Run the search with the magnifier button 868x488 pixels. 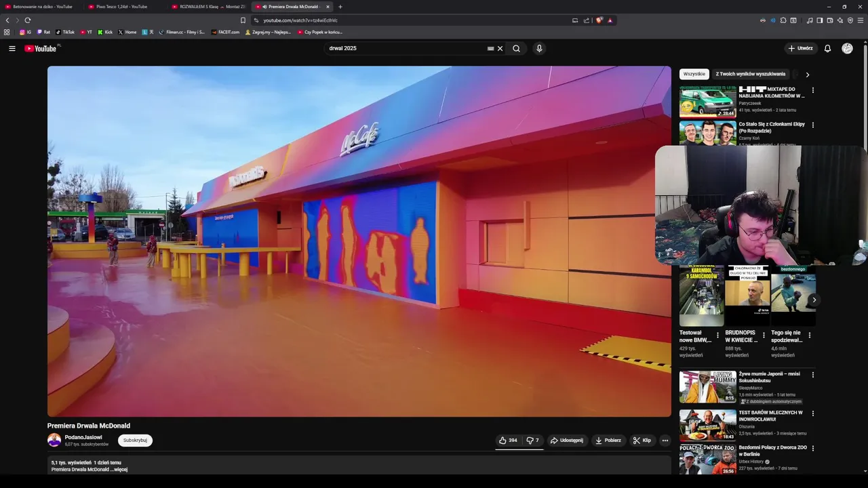click(516, 48)
